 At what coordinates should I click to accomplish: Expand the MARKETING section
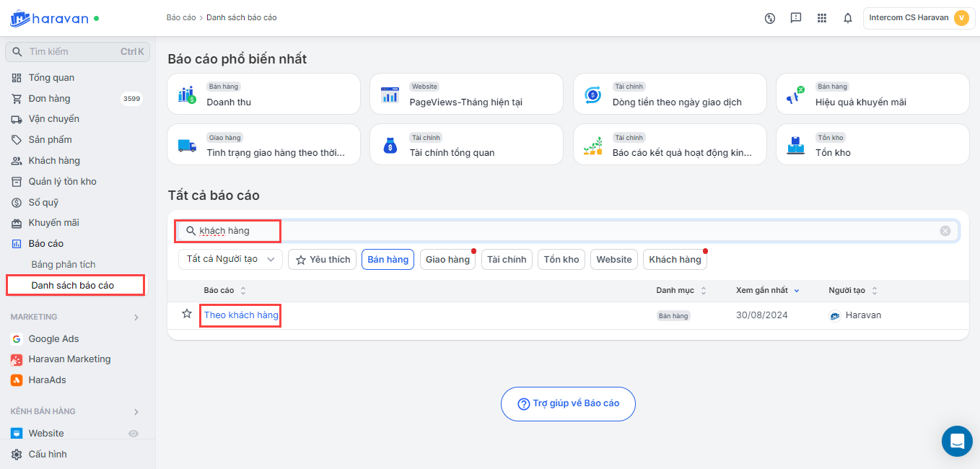(136, 317)
